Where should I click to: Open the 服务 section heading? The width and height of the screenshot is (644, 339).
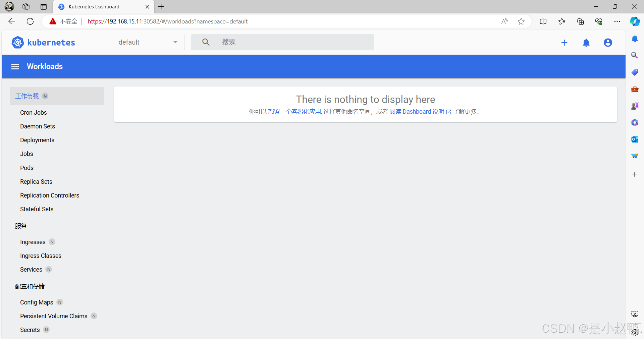(21, 226)
